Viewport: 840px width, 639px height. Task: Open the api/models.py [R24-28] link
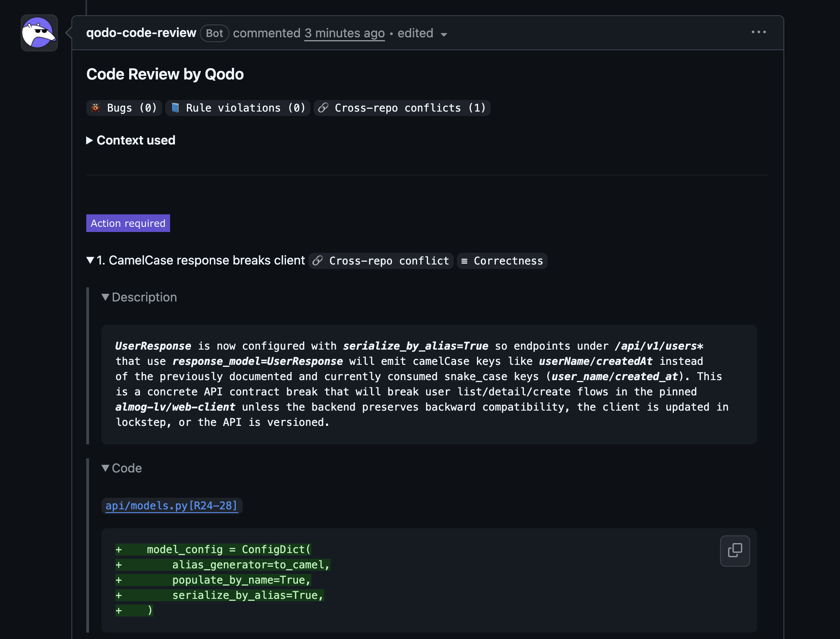pyautogui.click(x=171, y=506)
